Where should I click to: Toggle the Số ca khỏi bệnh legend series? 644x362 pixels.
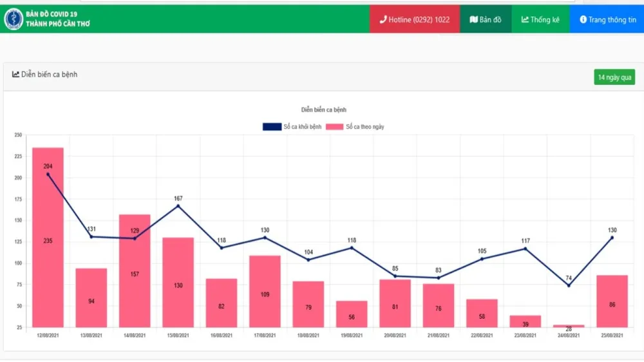click(292, 127)
